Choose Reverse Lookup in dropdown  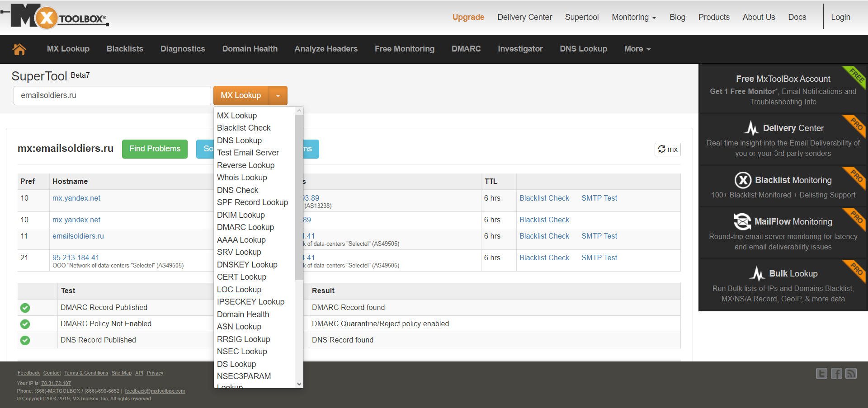pos(245,165)
